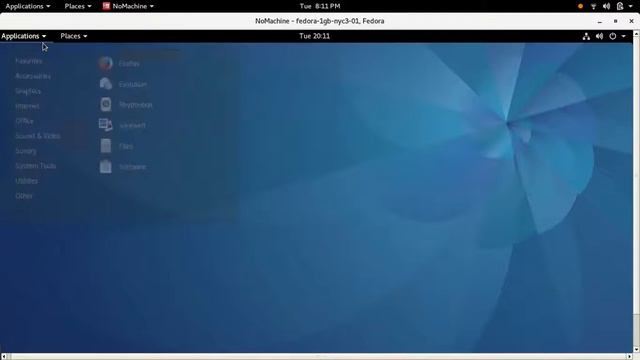Maximize the NoMachine window
640x360 pixels.
tap(616, 21)
